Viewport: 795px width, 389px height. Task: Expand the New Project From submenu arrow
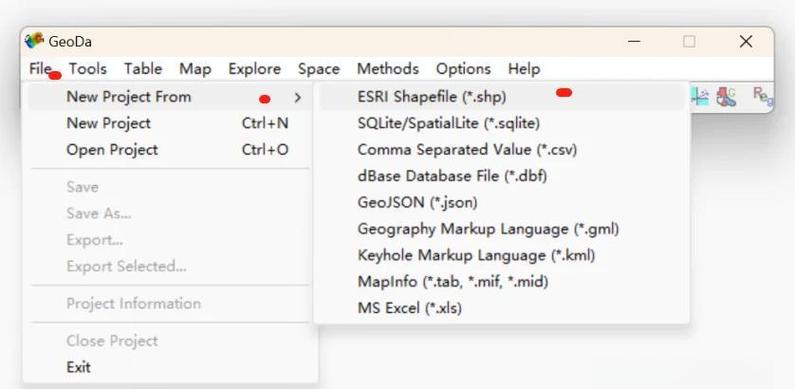tap(298, 97)
